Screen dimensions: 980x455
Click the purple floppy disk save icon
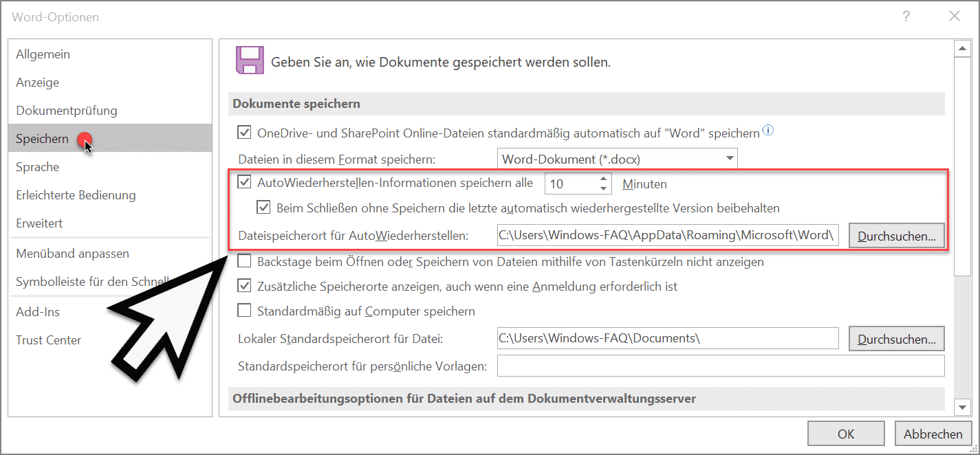pos(249,60)
